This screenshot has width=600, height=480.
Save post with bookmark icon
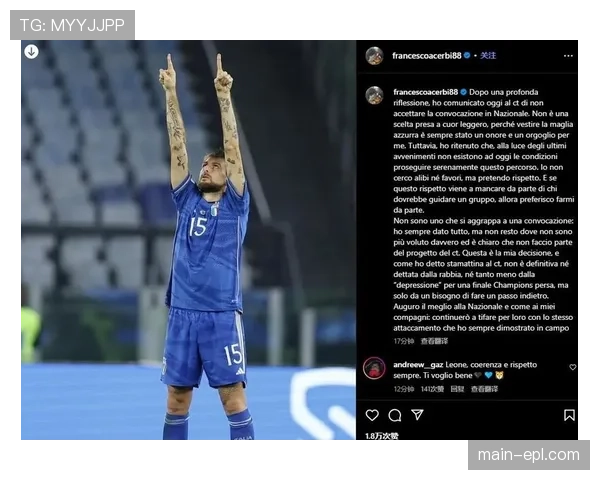coord(569,415)
